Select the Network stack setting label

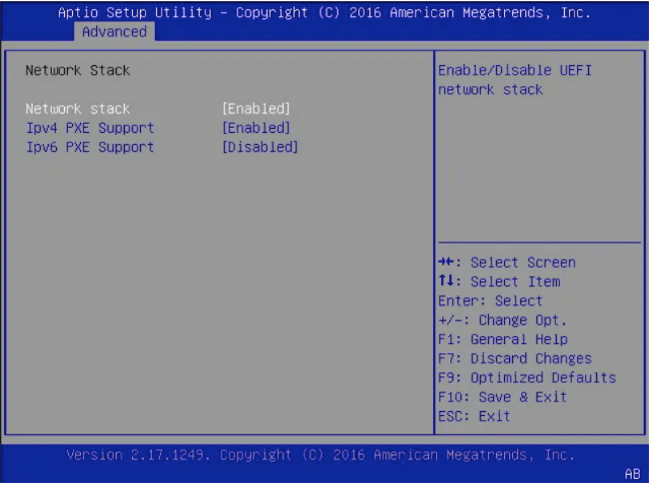[78, 109]
